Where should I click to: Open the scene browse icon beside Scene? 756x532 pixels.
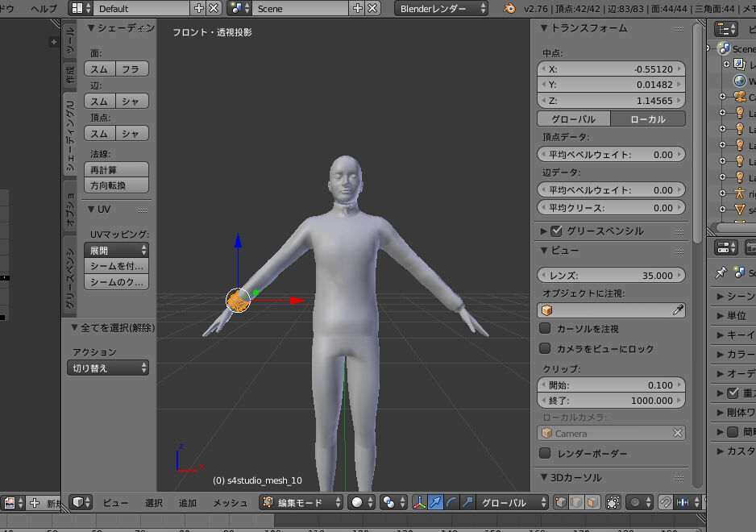[239, 8]
